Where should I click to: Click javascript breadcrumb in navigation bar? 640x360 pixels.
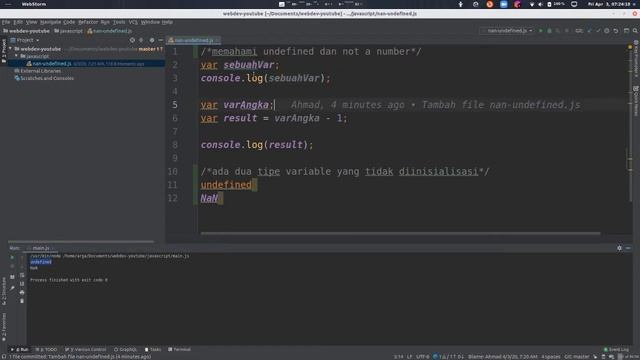coord(68,31)
